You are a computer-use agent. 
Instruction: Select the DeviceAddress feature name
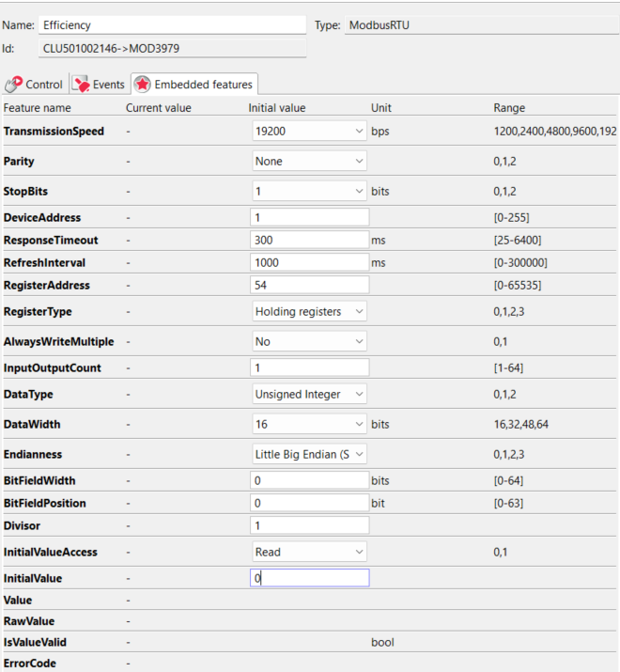42,218
